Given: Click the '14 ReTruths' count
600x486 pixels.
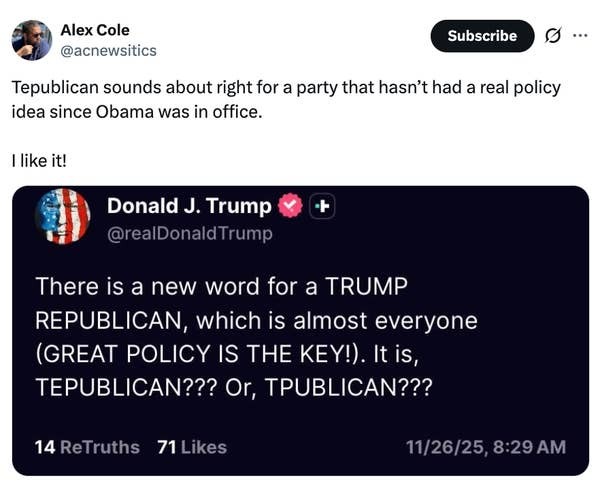Looking at the screenshot, I should 86,447.
